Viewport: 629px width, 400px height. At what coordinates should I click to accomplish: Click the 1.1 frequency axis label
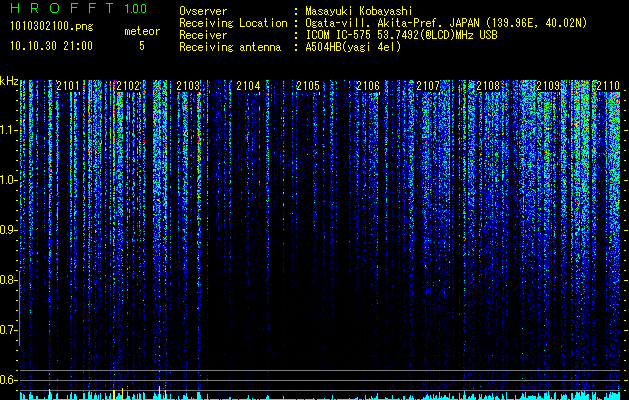click(x=8, y=130)
